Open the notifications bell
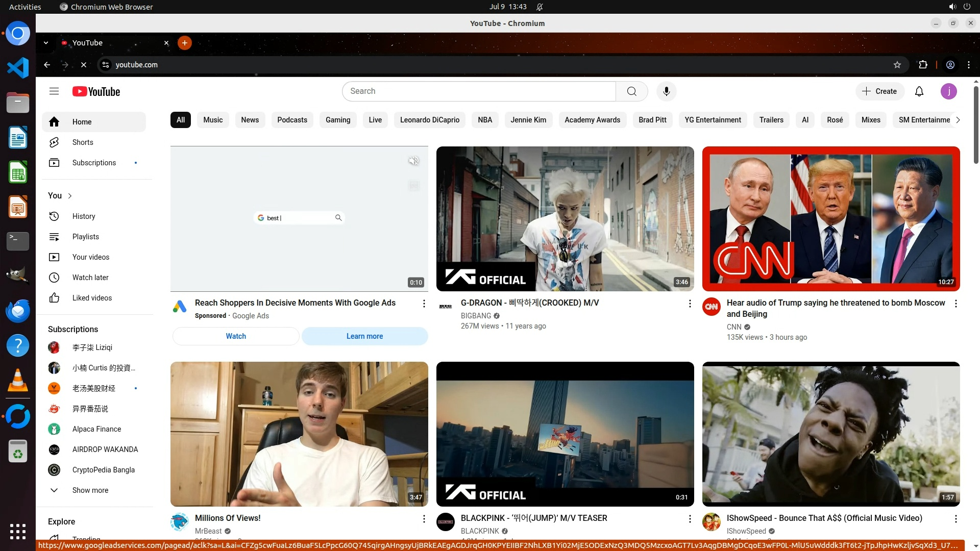 (x=919, y=91)
